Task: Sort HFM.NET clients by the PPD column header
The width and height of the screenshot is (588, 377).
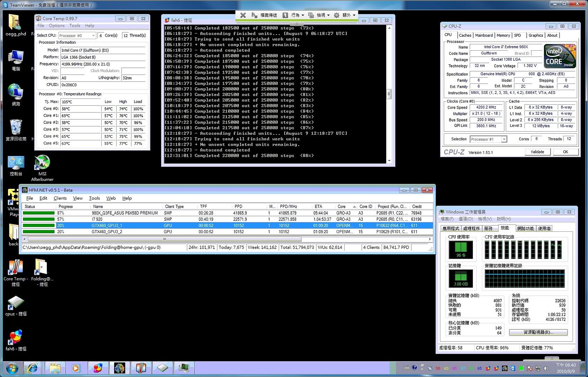Action: pos(250,207)
